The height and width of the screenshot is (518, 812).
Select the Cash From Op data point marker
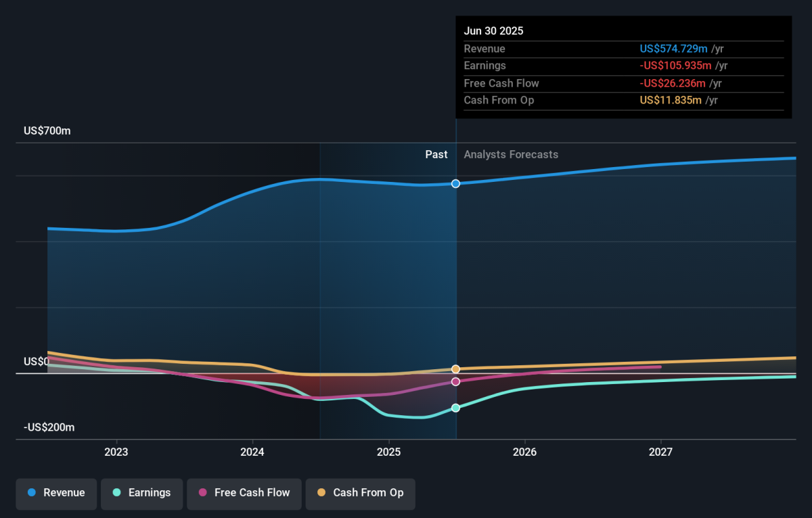[456, 369]
